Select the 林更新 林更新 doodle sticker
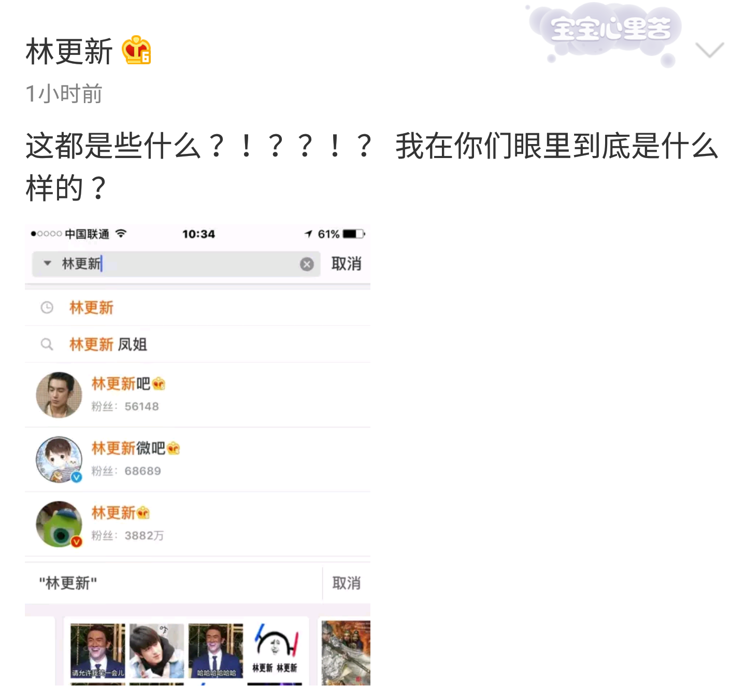This screenshot has width=746, height=700. (x=275, y=651)
